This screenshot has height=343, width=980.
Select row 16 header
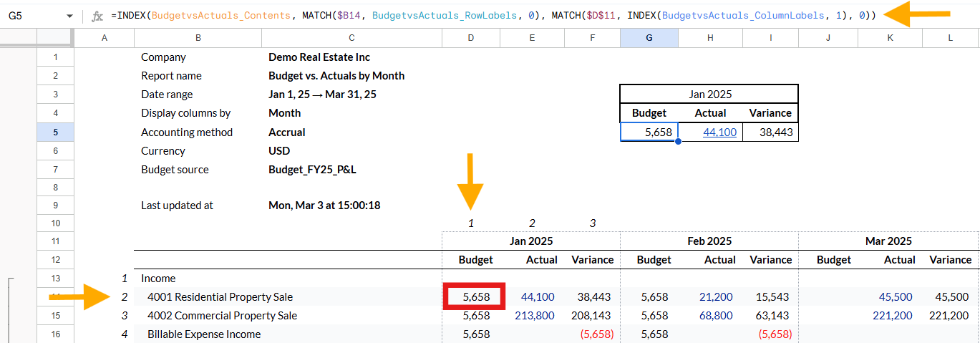pos(55,334)
